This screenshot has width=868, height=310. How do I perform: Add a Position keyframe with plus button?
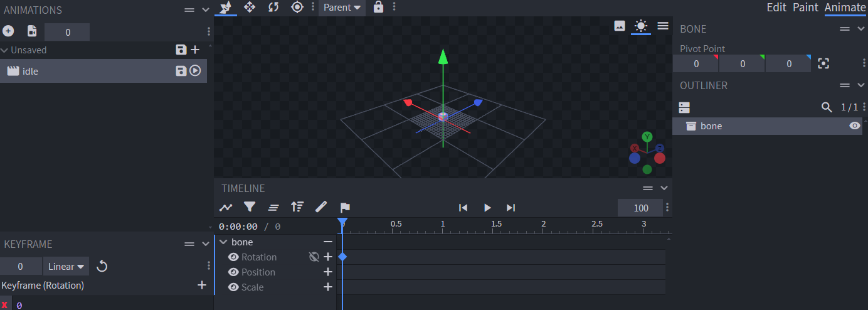tap(327, 272)
